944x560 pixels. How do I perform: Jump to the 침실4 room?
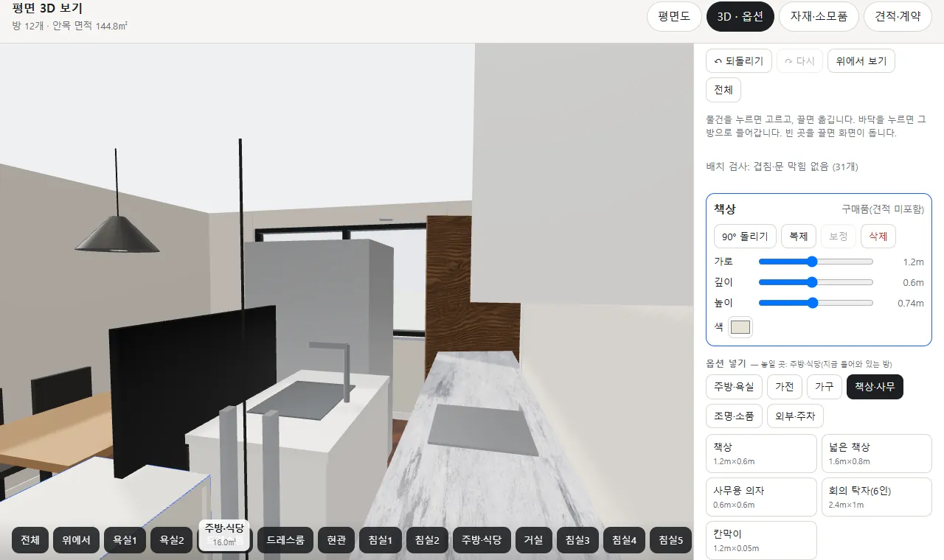click(x=624, y=540)
